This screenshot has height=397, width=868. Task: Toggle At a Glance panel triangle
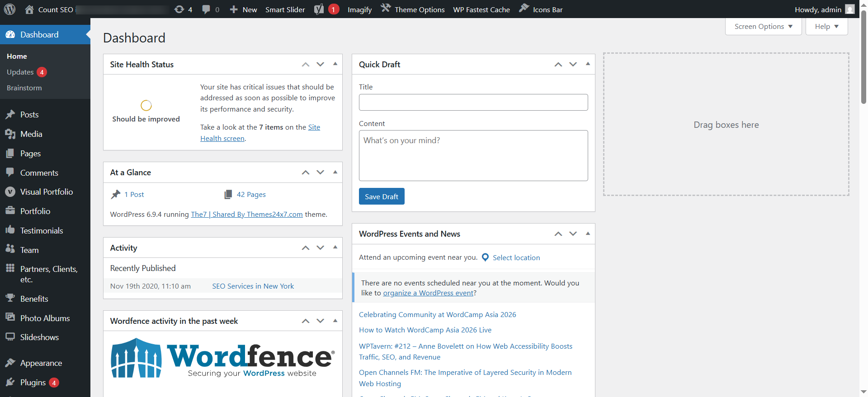click(x=335, y=172)
